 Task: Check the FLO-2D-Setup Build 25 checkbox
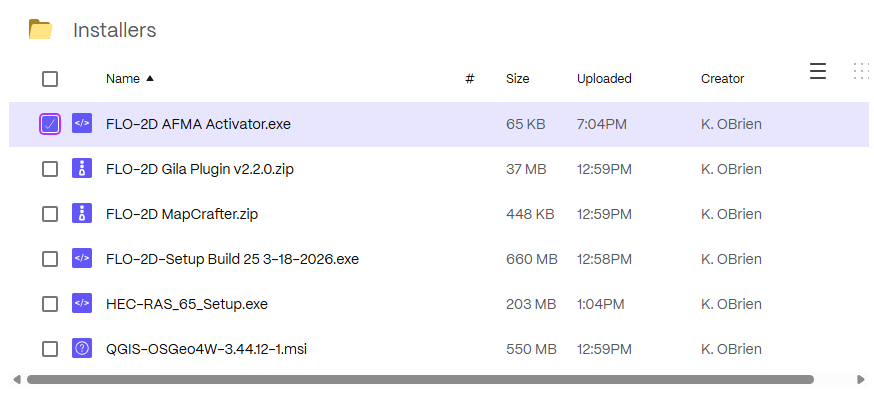[x=50, y=259]
